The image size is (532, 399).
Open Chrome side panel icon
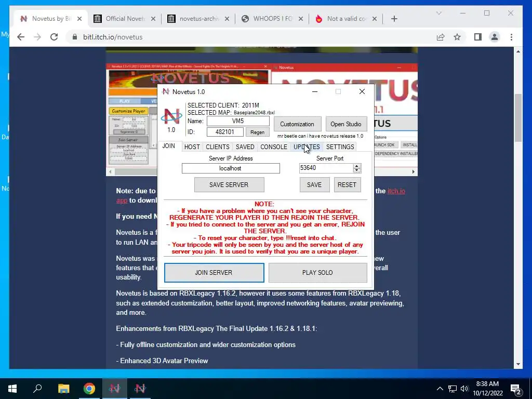pos(478,37)
